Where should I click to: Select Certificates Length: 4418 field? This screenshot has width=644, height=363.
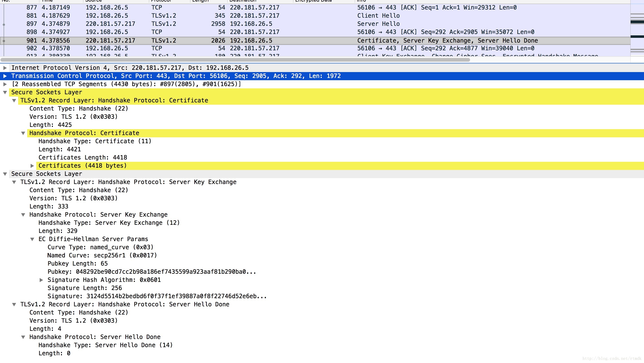pyautogui.click(x=83, y=158)
